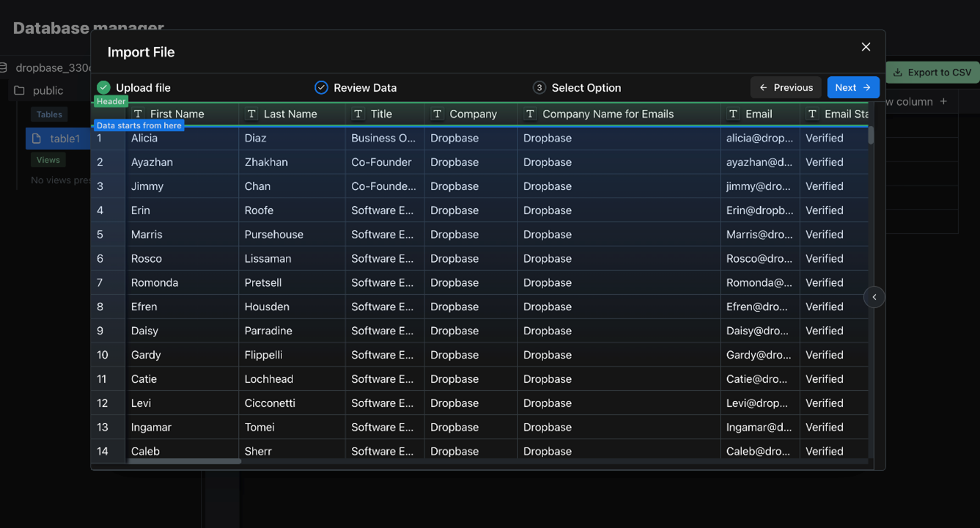This screenshot has width=980, height=528.
Task: Click the type icon on the Title column
Action: click(x=358, y=114)
